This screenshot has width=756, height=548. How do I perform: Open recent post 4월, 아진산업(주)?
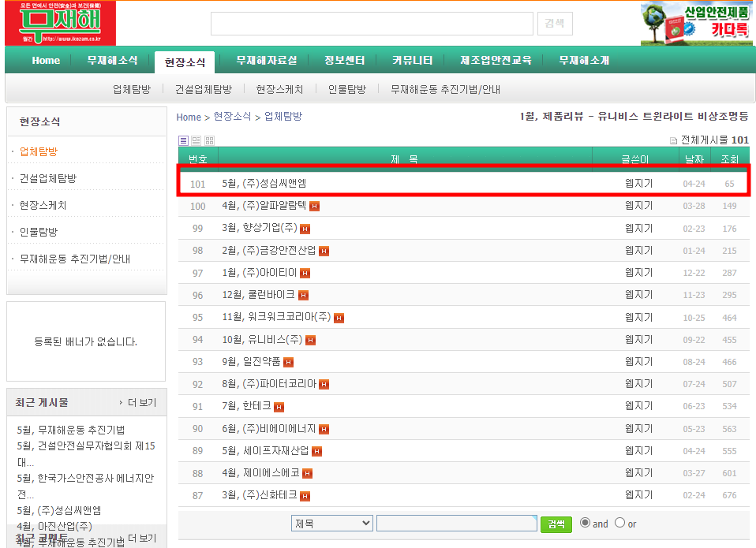(x=54, y=527)
